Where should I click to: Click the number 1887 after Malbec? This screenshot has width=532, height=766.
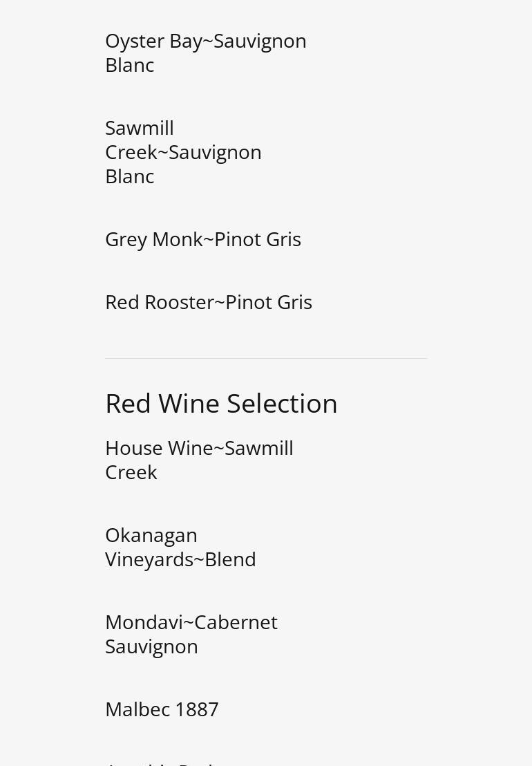point(197,709)
